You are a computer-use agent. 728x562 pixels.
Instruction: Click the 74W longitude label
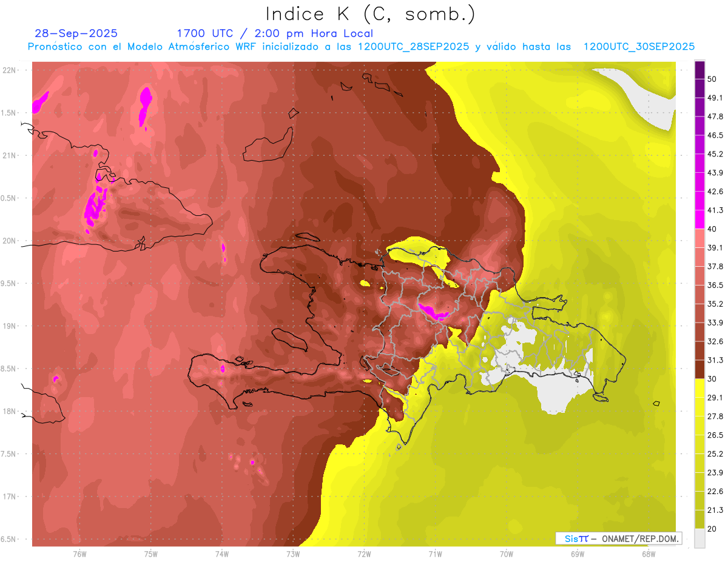(x=222, y=554)
